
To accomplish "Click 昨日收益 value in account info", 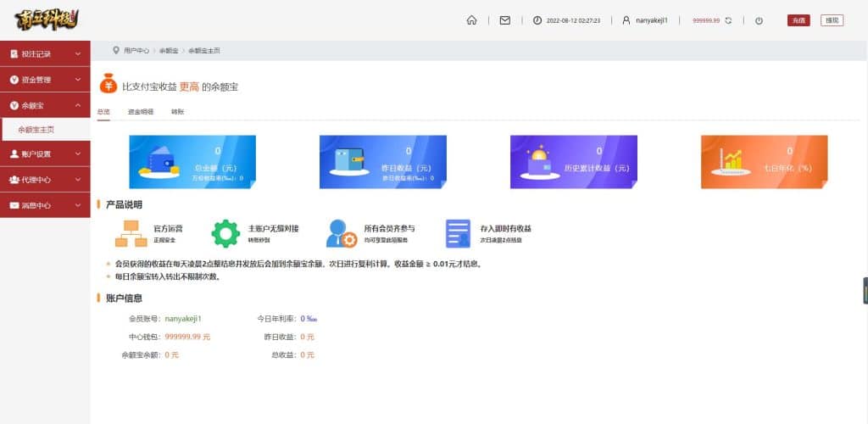I will click(x=307, y=337).
